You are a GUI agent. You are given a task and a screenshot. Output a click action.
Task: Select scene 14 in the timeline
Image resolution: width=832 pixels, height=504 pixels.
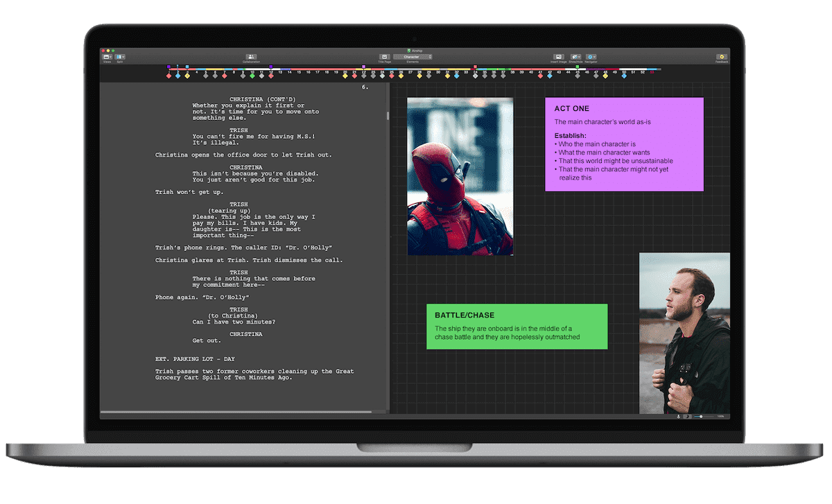(290, 72)
